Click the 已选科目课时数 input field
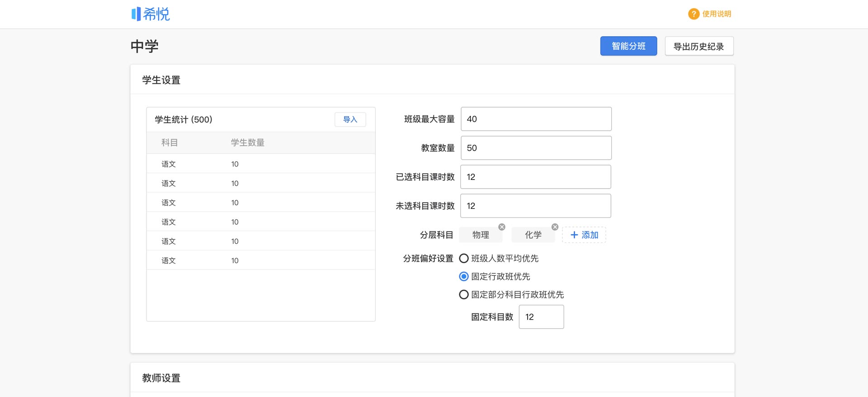This screenshot has height=397, width=868. point(536,177)
